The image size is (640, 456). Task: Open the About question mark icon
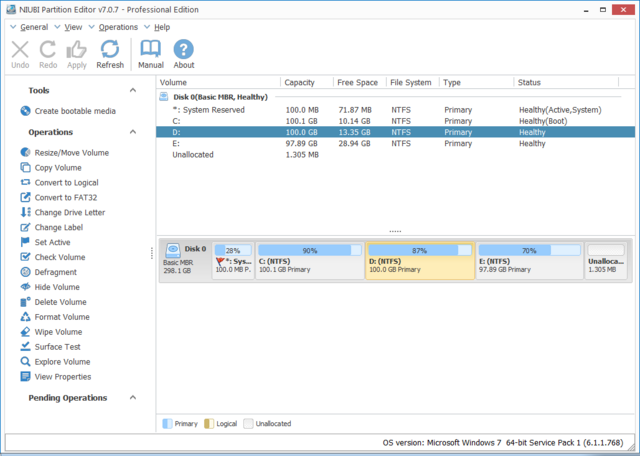point(184,49)
